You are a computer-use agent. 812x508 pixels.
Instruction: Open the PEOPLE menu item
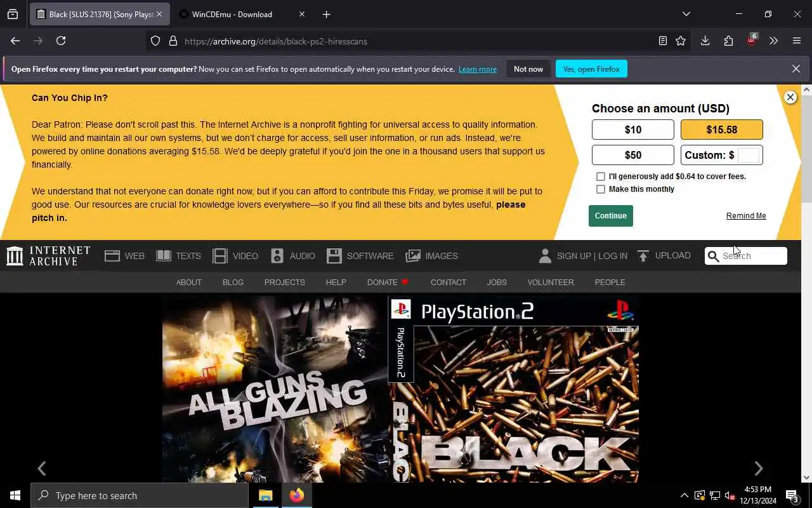[x=610, y=283]
